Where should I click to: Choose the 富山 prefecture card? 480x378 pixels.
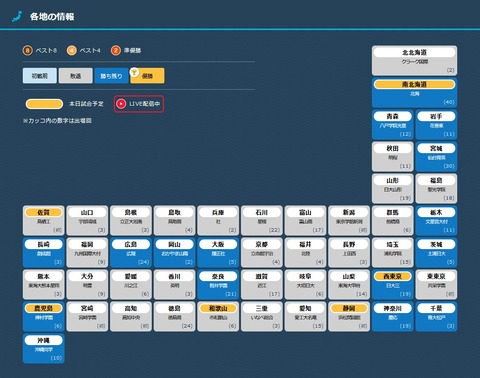(305, 221)
